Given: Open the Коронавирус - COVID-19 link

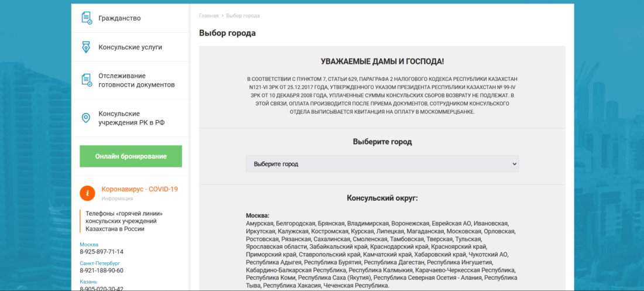Looking at the screenshot, I should (x=139, y=189).
